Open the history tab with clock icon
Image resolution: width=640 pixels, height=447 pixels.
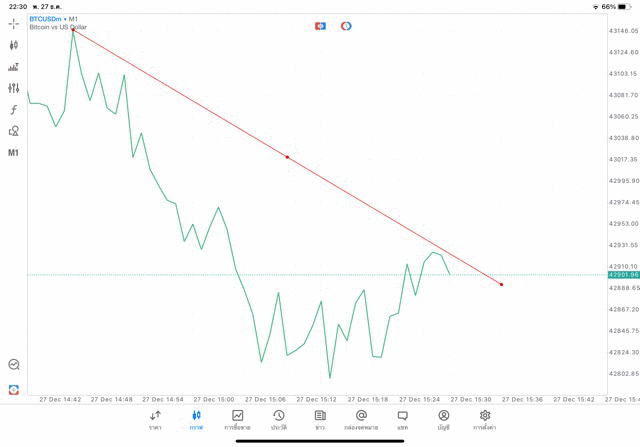click(x=279, y=420)
